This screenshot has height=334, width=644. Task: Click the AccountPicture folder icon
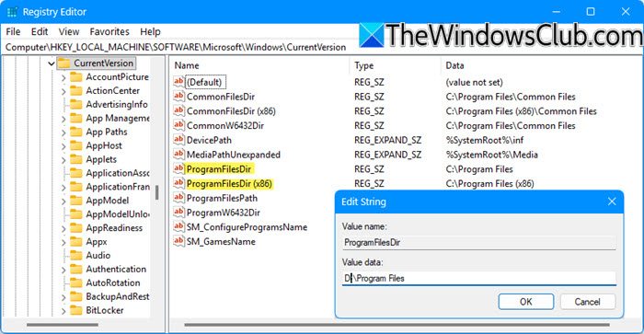76,76
